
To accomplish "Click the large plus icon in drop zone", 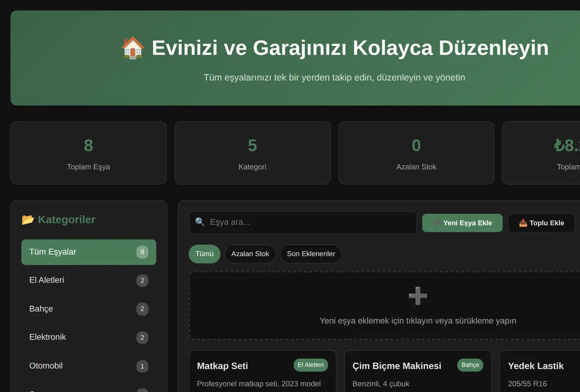I will pos(418,296).
